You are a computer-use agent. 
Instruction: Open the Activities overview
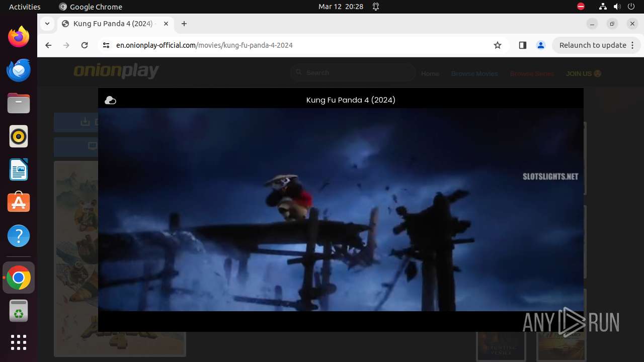(25, 7)
